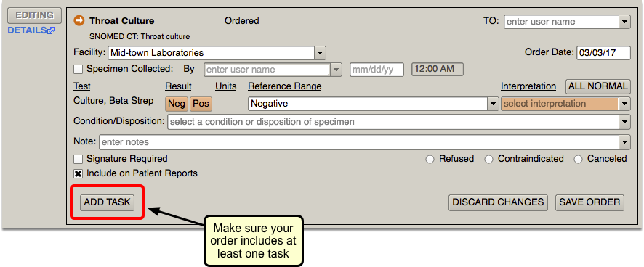
Task: Click the Result column header
Action: (178, 86)
